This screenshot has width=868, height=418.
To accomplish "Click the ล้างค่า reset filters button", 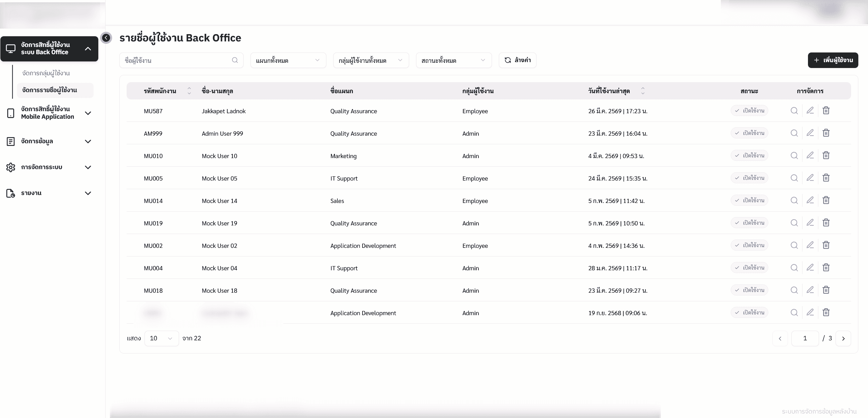I will pyautogui.click(x=517, y=60).
